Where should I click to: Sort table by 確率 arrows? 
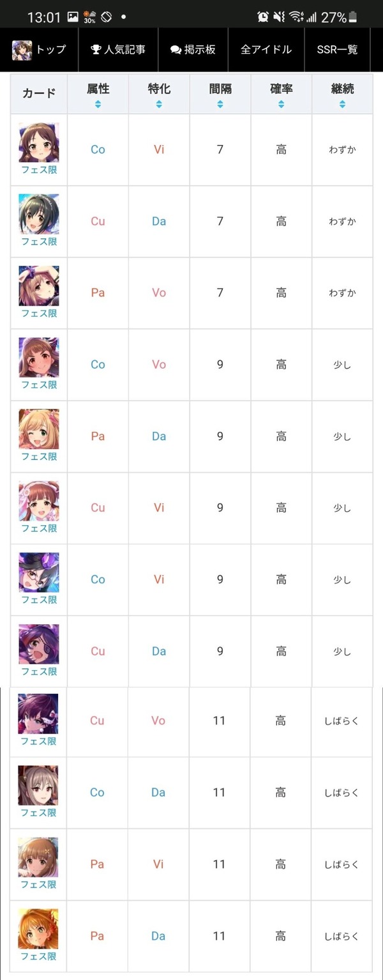282,104
